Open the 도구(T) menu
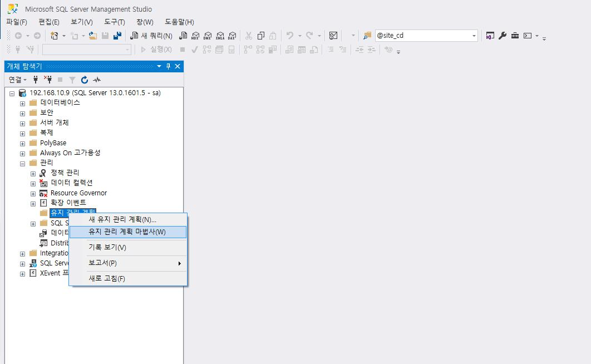 (115, 22)
